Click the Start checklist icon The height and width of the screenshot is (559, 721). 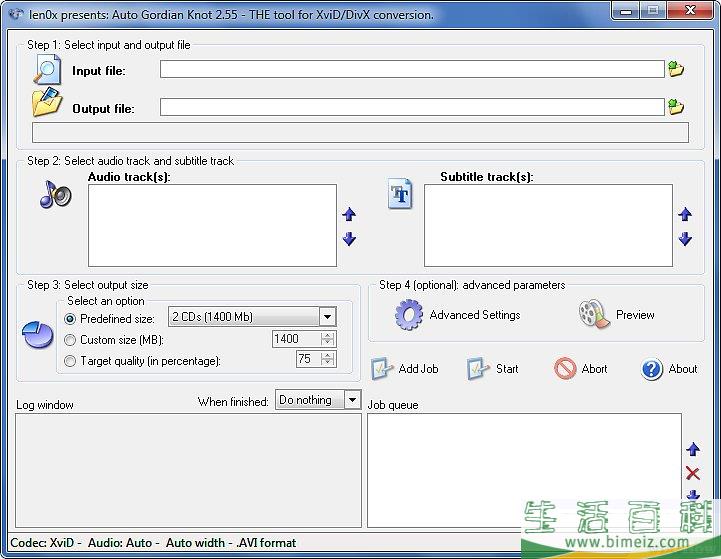[478, 369]
